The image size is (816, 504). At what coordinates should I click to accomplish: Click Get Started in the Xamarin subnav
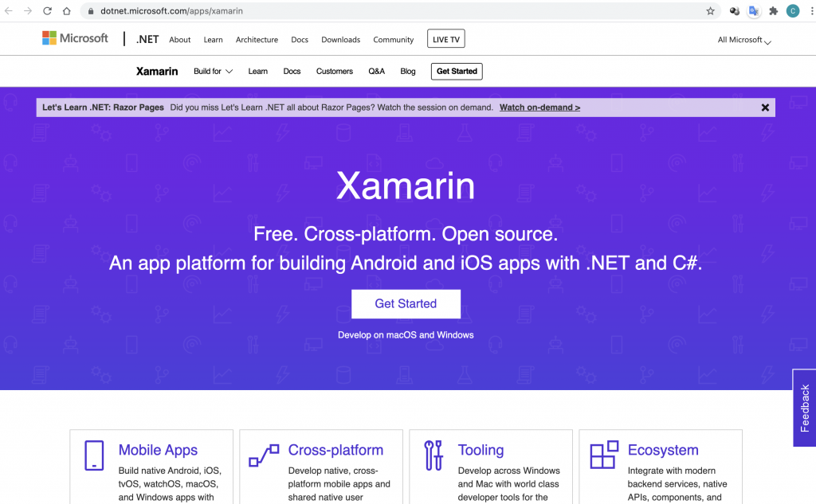click(457, 71)
